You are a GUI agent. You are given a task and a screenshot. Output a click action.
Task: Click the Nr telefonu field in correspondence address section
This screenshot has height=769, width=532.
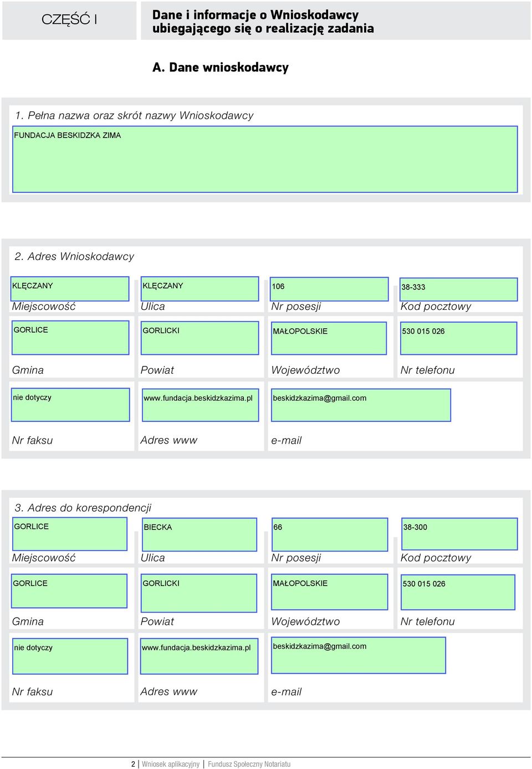[x=458, y=592]
